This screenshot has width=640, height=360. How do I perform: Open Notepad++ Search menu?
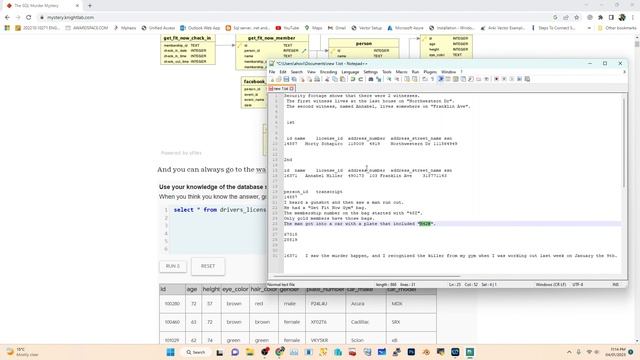pos(297,72)
